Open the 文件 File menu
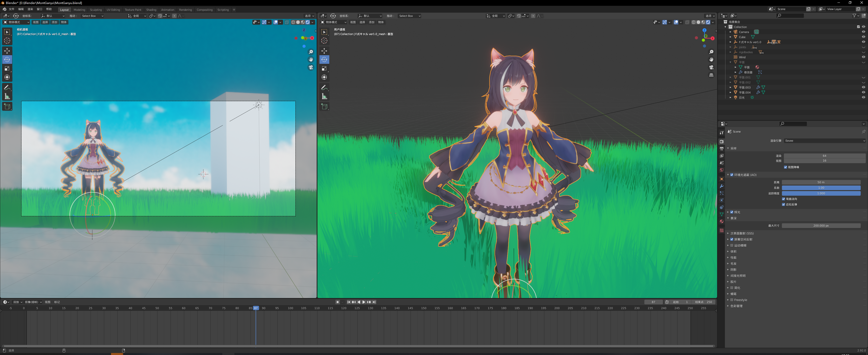The width and height of the screenshot is (868, 355). 11,9
